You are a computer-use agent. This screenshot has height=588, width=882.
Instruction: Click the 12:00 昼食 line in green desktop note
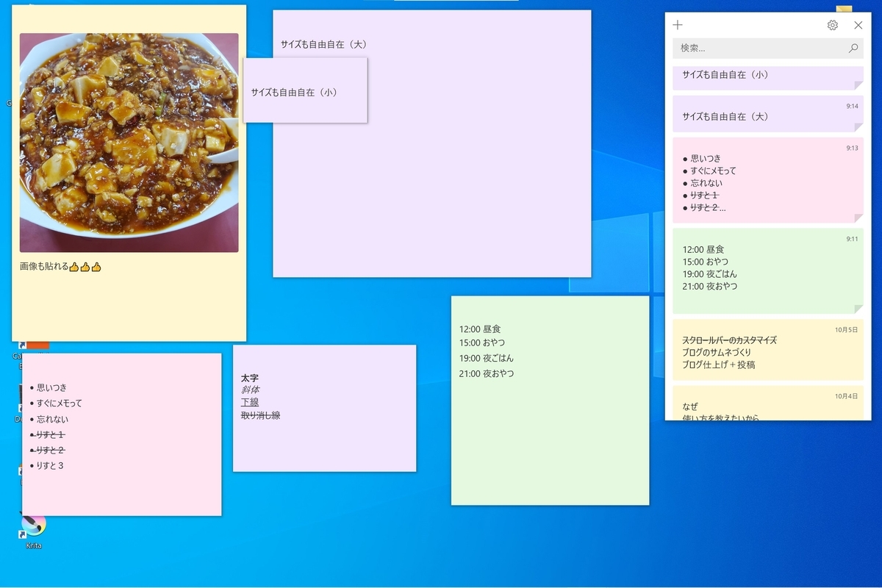pyautogui.click(x=481, y=329)
